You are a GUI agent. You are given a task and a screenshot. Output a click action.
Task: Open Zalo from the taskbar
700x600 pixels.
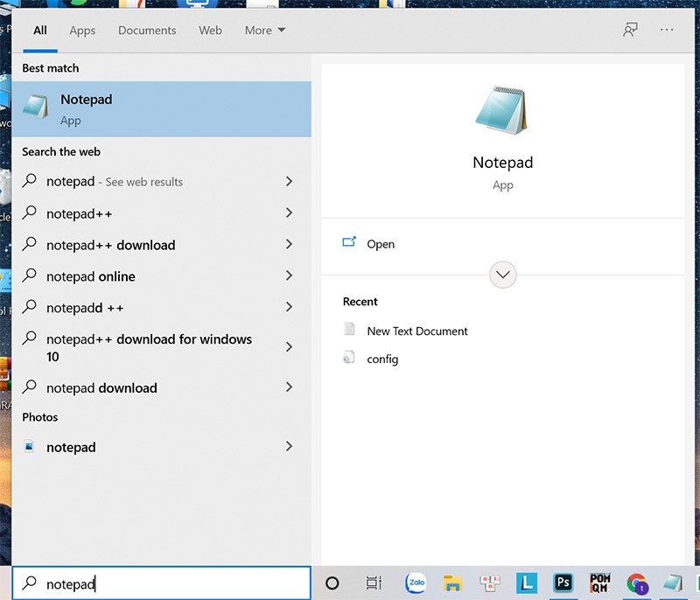coord(416,583)
